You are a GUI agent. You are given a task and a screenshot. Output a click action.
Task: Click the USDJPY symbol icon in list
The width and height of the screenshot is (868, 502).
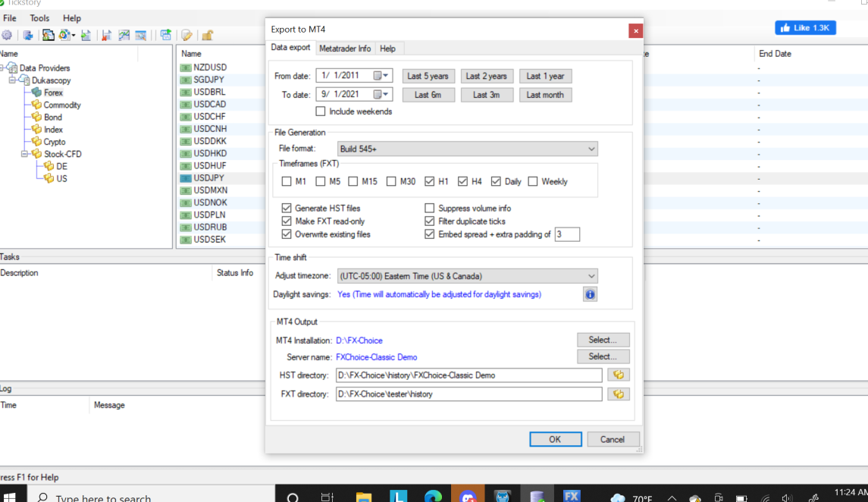(x=186, y=178)
